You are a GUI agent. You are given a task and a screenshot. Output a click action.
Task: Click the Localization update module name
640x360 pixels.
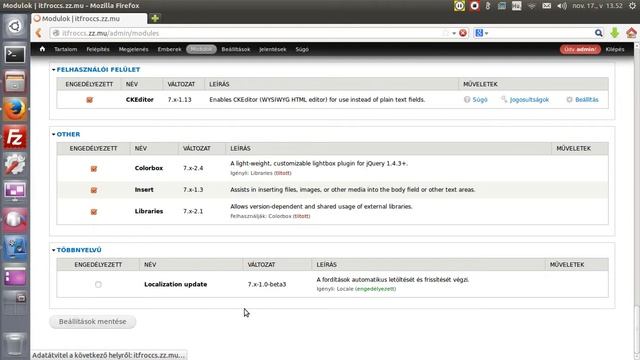(176, 284)
